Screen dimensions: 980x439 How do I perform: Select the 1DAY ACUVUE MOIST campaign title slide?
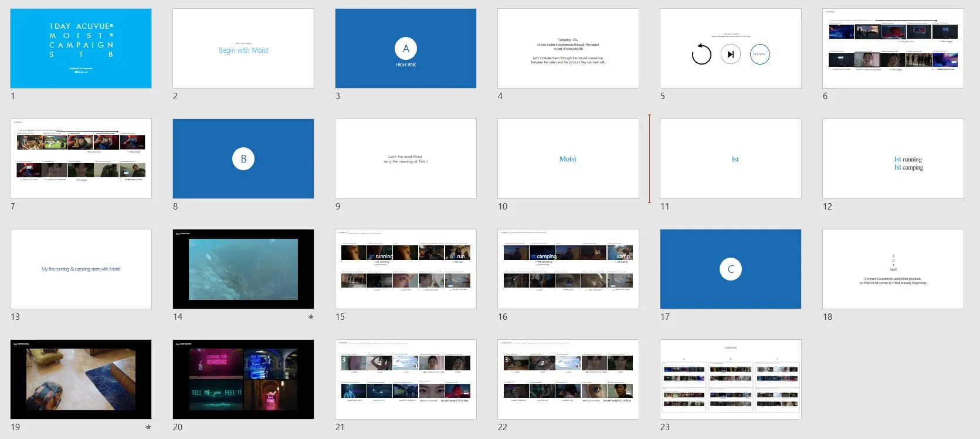point(81,49)
